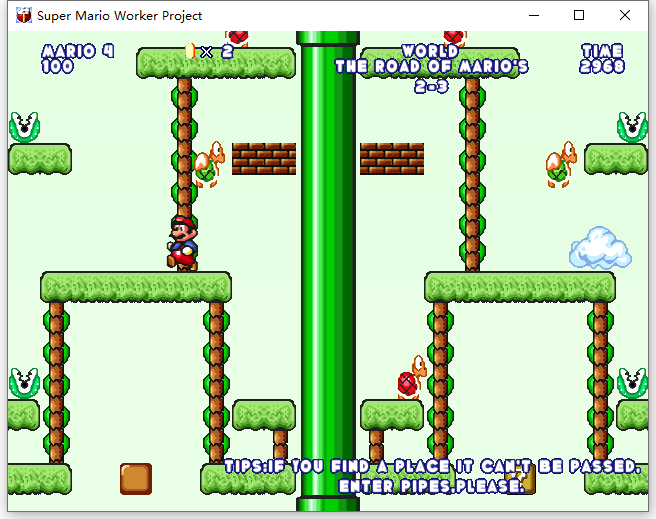Click the red shell atop upper-left platform
Image resolution: width=656 pixels, height=519 pixels.
point(238,38)
